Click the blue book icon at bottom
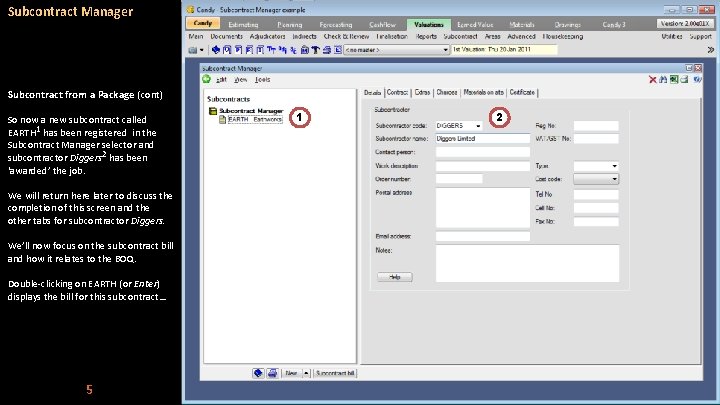720x405 pixels. point(258,373)
